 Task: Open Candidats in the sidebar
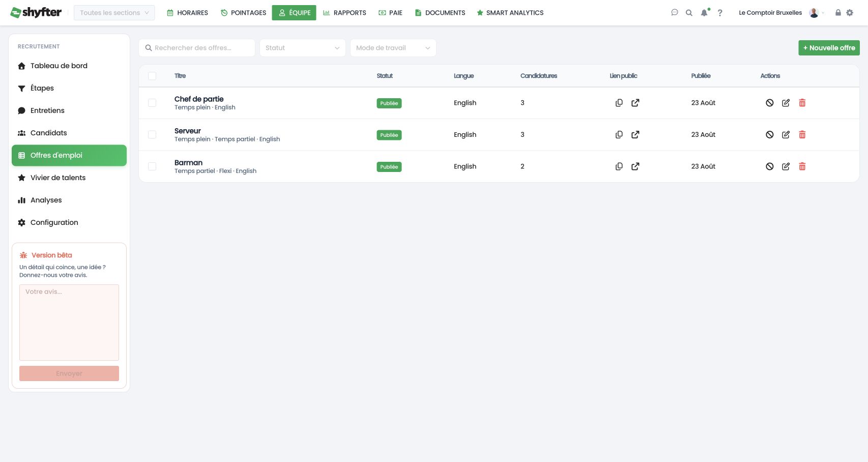point(69,133)
